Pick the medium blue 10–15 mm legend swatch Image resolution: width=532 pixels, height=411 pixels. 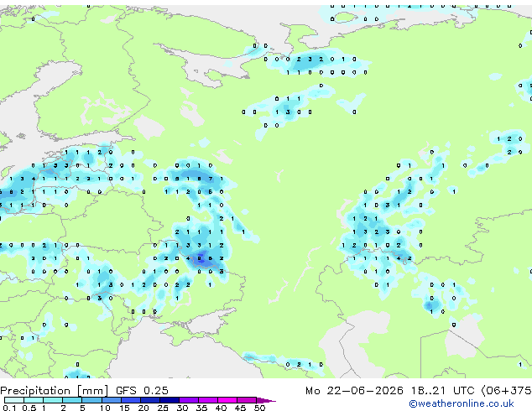pos(111,400)
